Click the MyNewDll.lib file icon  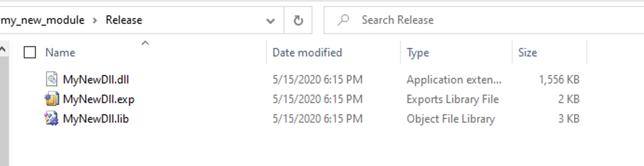[51, 118]
